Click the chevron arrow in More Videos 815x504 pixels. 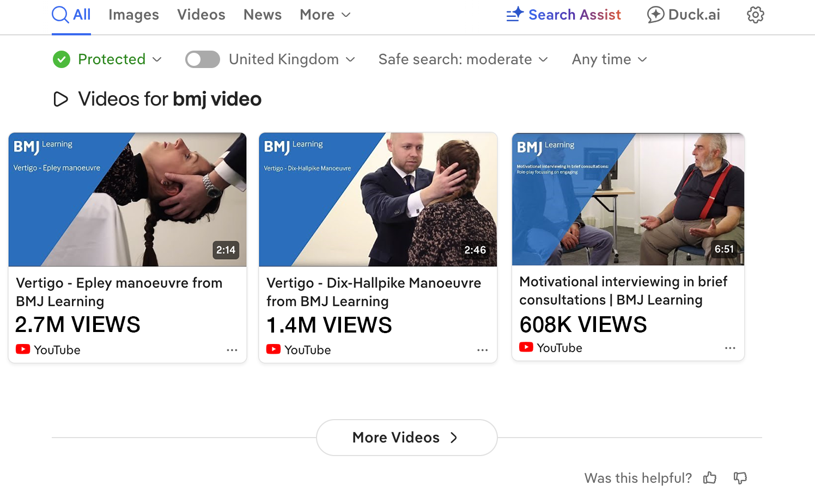[x=454, y=438]
